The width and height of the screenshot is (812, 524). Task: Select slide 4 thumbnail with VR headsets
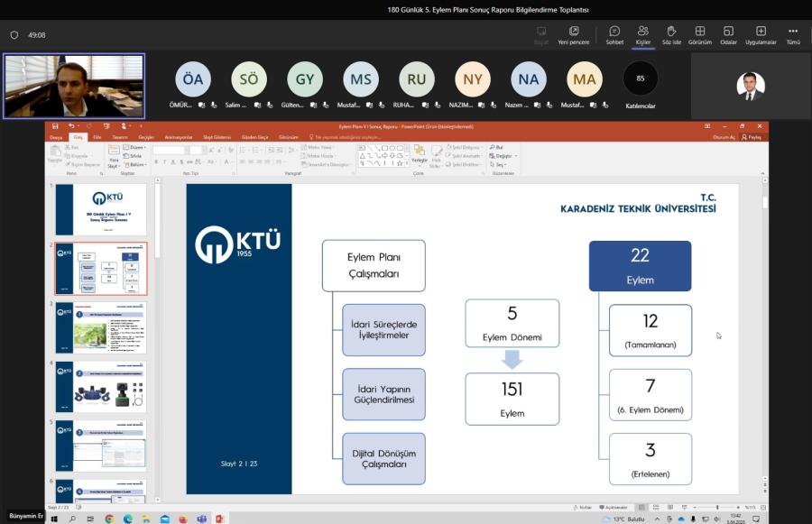(101, 387)
